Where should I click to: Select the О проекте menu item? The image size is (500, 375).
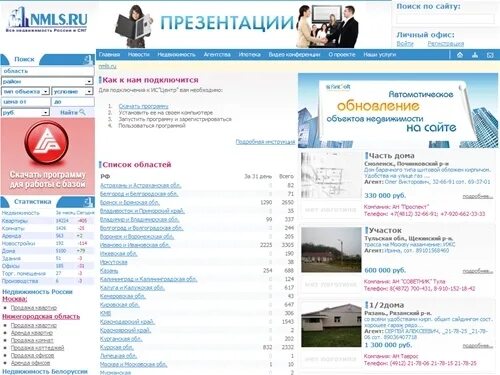click(x=342, y=54)
